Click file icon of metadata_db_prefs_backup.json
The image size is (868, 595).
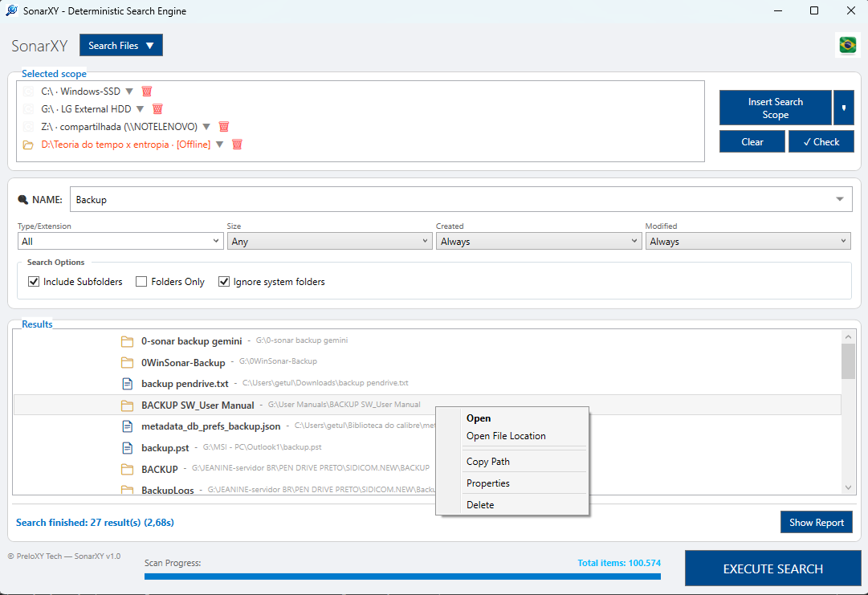128,426
